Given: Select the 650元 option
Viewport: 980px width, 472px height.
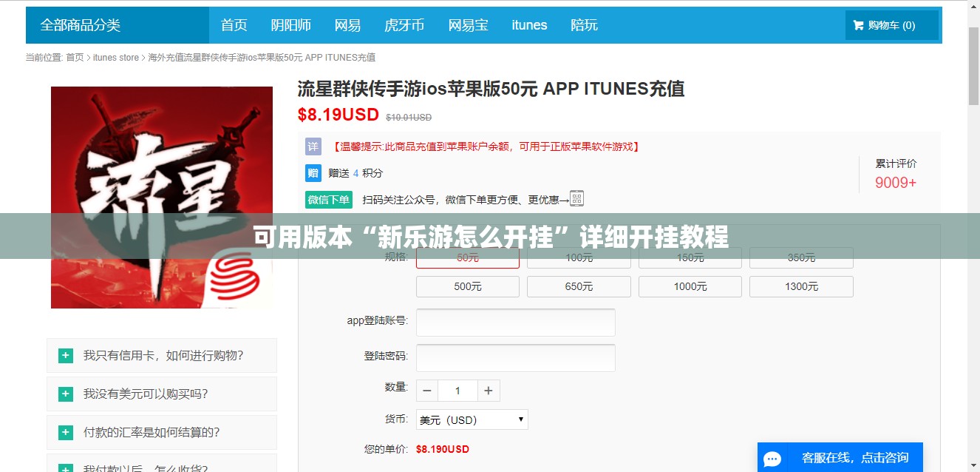Looking at the screenshot, I should coord(579,286).
